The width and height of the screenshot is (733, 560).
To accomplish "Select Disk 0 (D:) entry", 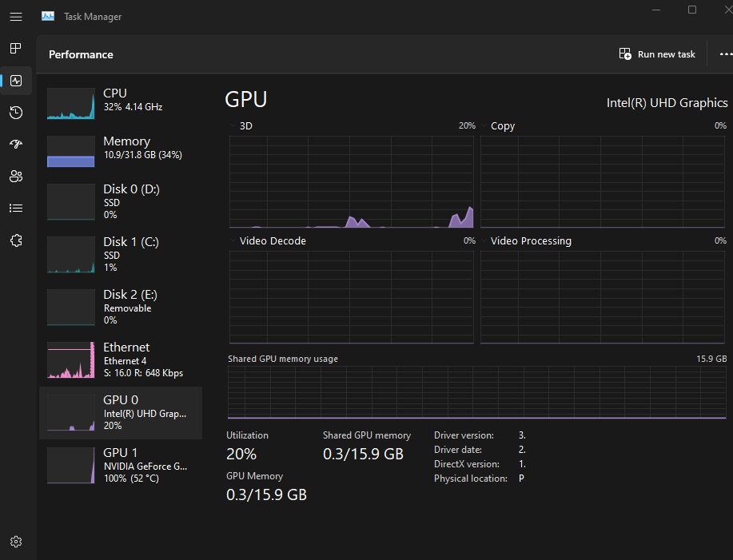I will (121, 202).
